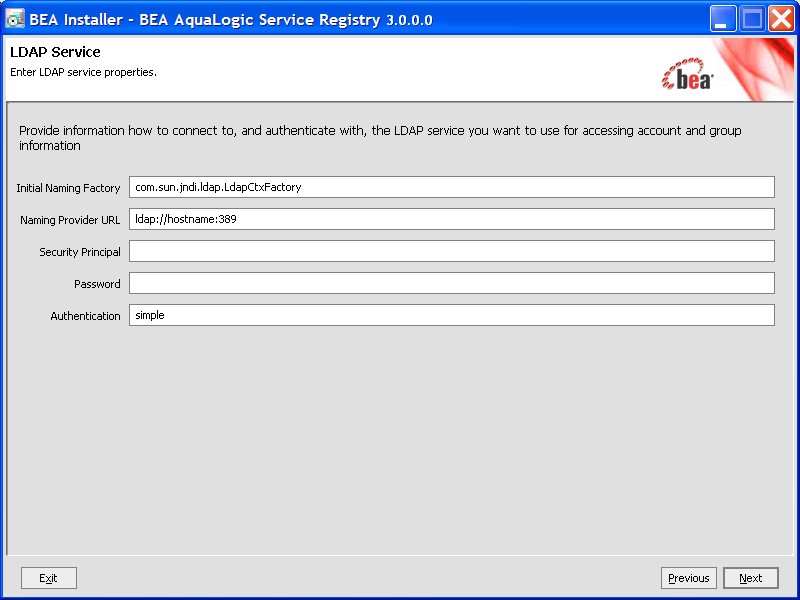This screenshot has width=800, height=600.
Task: Click the Authentication label
Action: (x=86, y=316)
